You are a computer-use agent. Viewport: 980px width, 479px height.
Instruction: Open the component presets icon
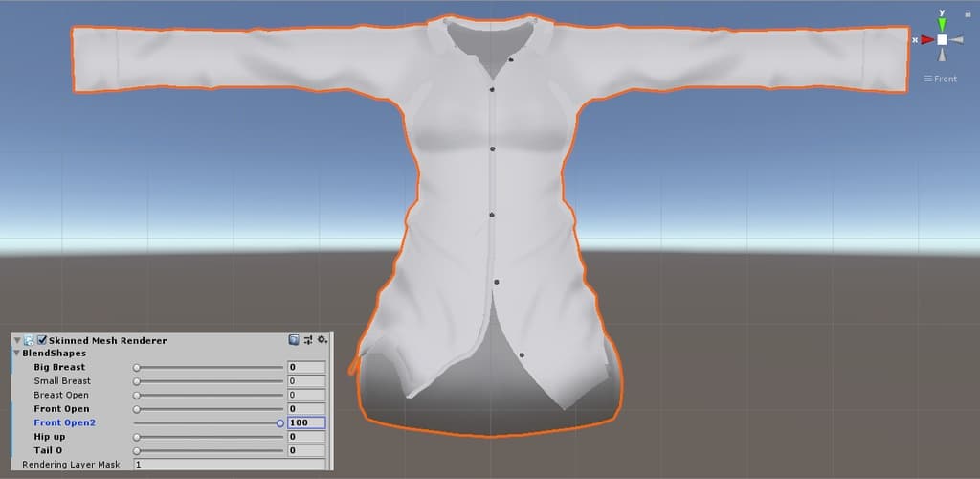click(x=308, y=339)
